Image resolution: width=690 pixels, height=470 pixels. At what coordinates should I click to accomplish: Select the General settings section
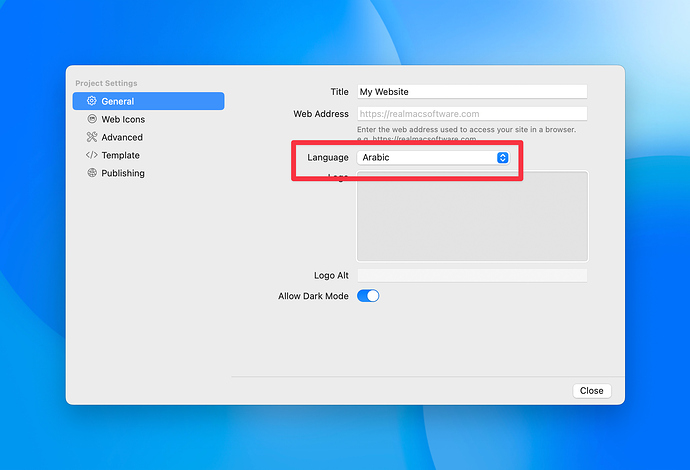(x=148, y=101)
